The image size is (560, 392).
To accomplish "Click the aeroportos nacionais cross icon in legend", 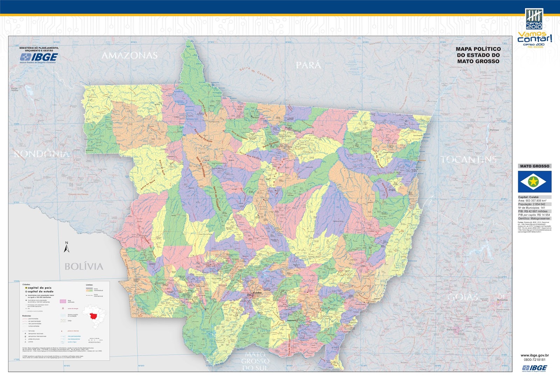I will pyautogui.click(x=25, y=334).
